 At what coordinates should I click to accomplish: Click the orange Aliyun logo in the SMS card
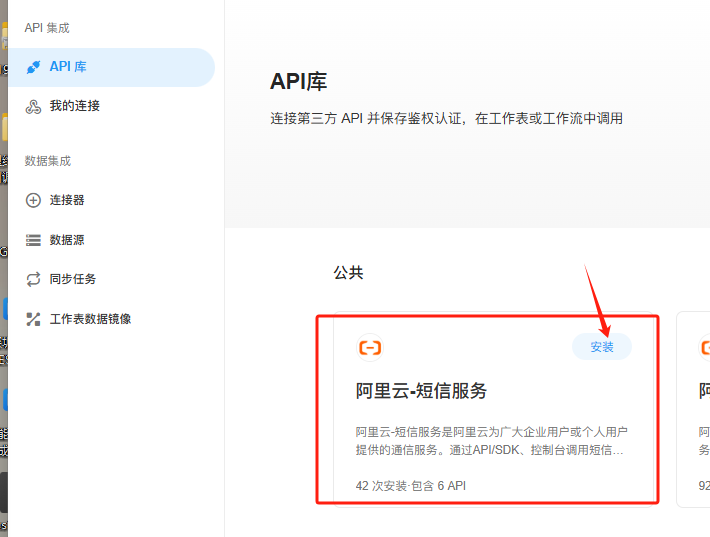(x=370, y=347)
